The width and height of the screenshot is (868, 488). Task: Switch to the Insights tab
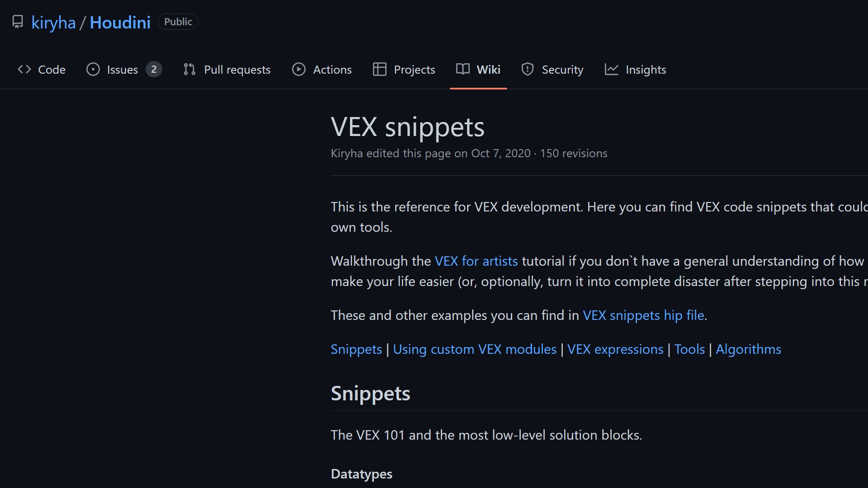coord(646,70)
